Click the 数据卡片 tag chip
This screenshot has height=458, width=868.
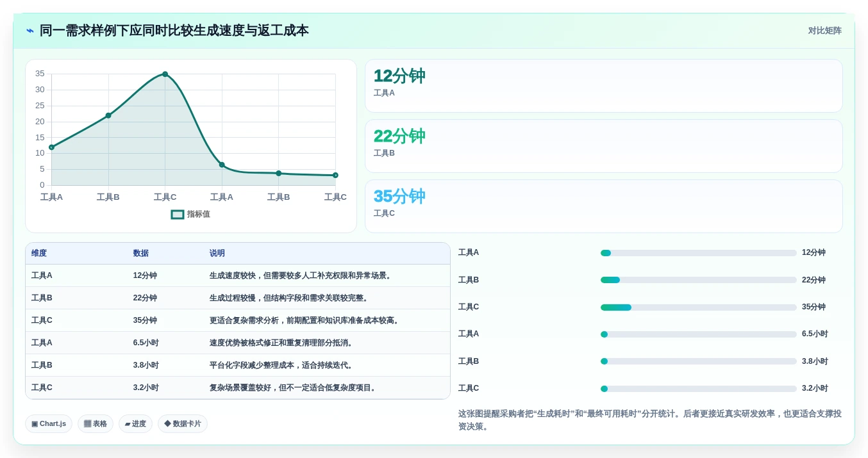[x=183, y=424]
